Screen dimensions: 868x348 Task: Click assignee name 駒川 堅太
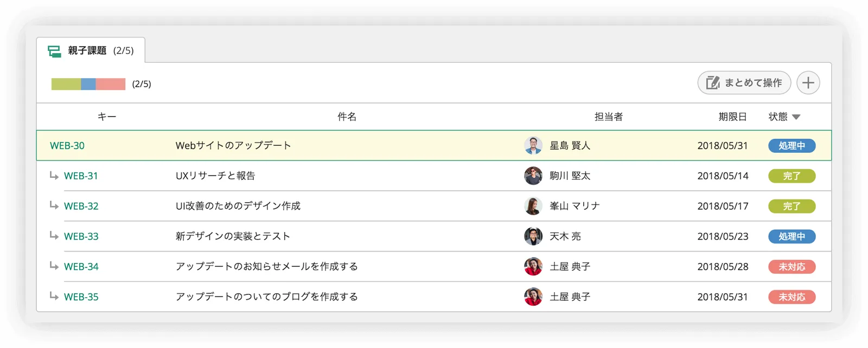click(x=570, y=176)
